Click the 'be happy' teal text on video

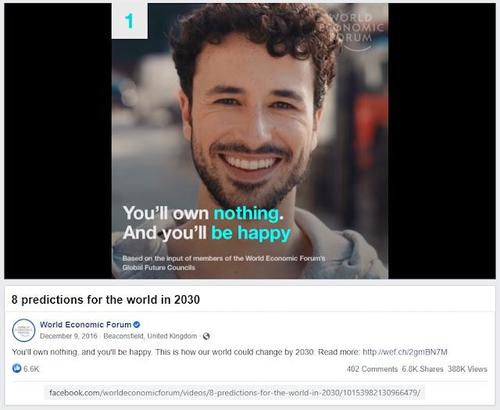click(x=251, y=233)
